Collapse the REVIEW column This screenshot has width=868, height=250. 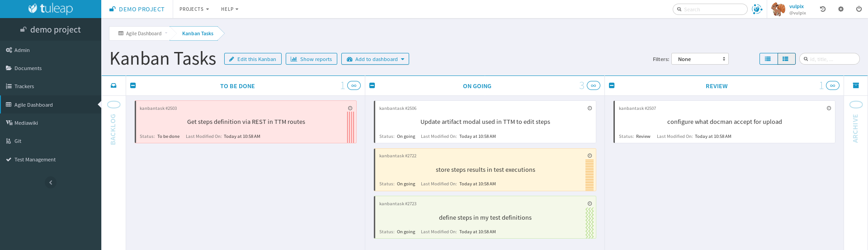[x=612, y=85]
